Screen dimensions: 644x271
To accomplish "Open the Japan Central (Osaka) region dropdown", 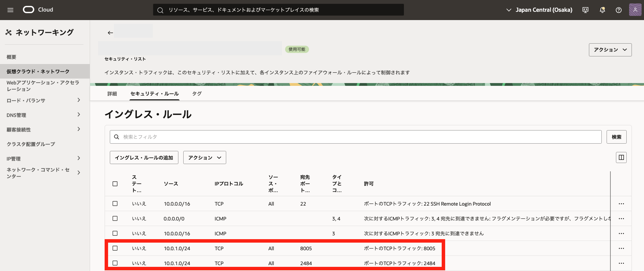I will [x=539, y=10].
